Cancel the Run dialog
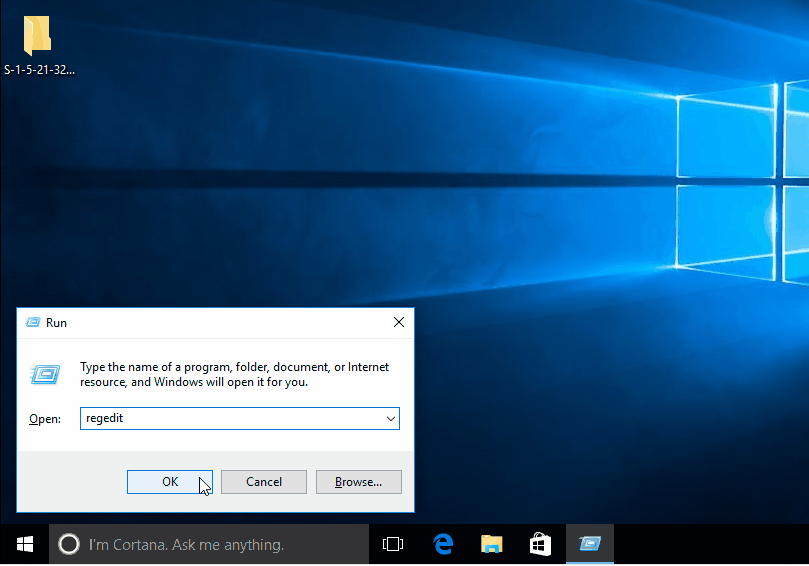The height and width of the screenshot is (566, 809). click(263, 482)
